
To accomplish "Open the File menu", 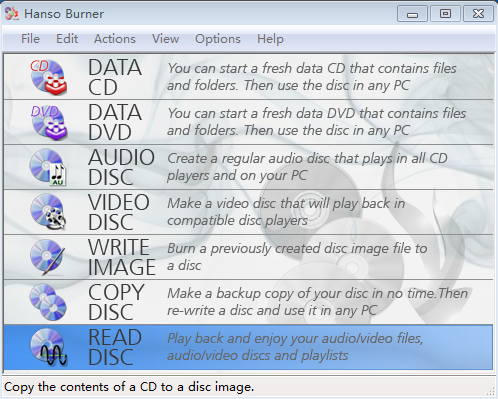I will click(30, 39).
